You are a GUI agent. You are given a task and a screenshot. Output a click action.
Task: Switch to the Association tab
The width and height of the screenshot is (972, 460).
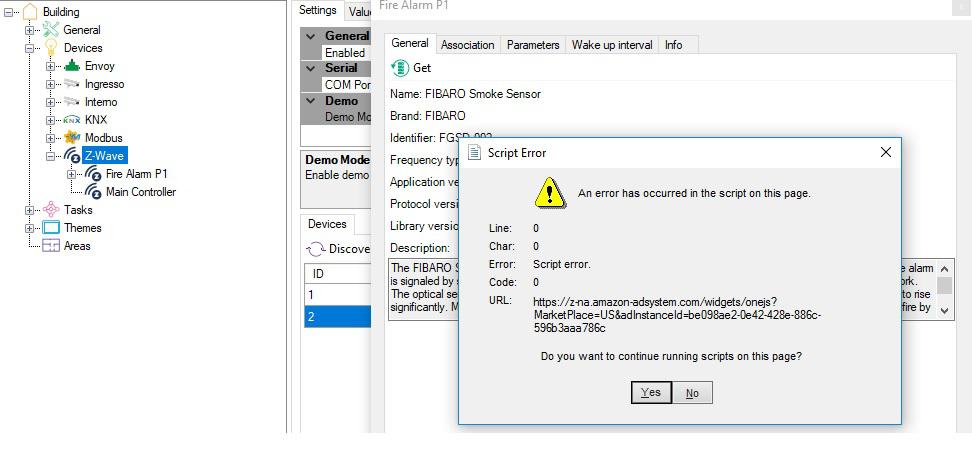(x=467, y=45)
